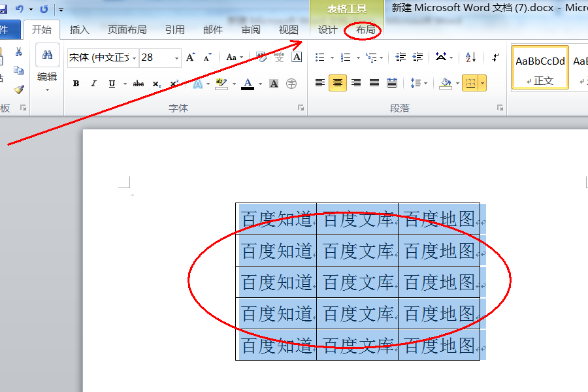Click the Bullets list icon
This screenshot has width=588, height=392.
pyautogui.click(x=320, y=57)
